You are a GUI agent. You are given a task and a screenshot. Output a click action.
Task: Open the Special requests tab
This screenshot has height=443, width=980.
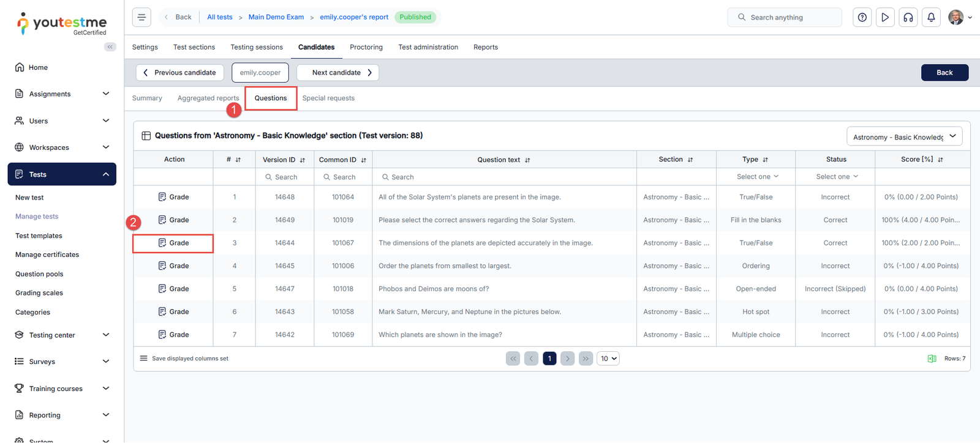click(x=328, y=98)
